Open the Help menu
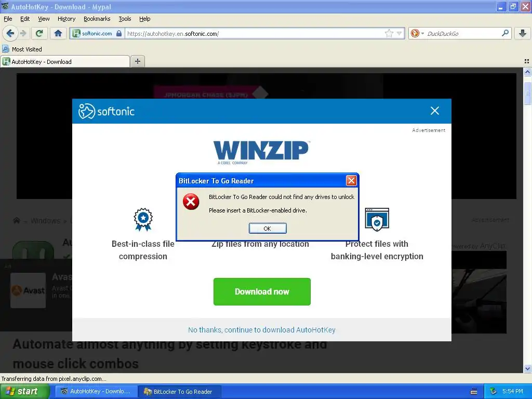This screenshot has height=399, width=532. 145,19
